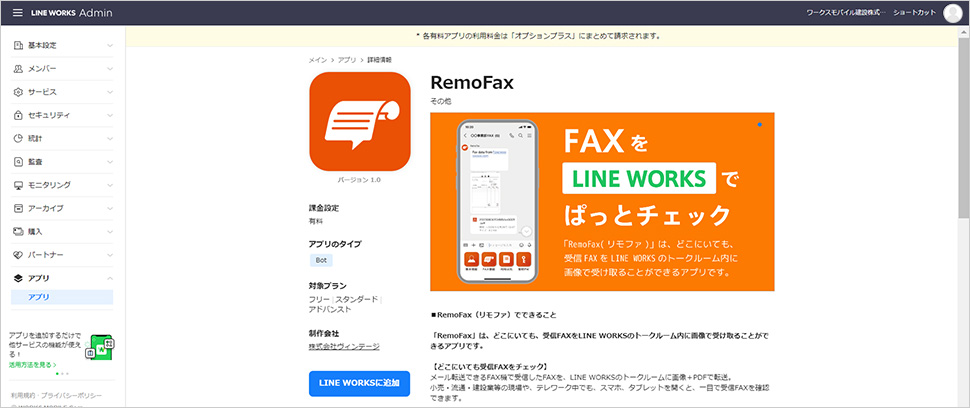Select the アプリ submenu item
This screenshot has width=970, height=408.
[x=62, y=297]
